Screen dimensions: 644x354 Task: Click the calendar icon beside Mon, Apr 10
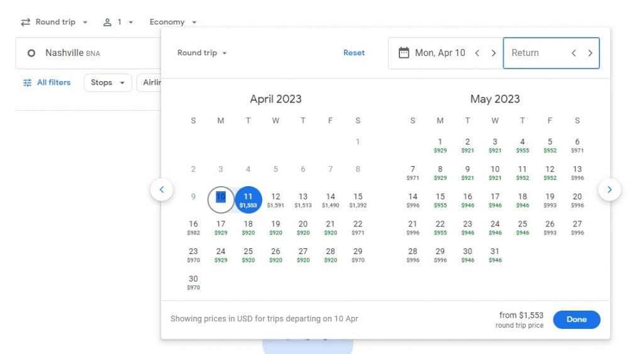[404, 53]
